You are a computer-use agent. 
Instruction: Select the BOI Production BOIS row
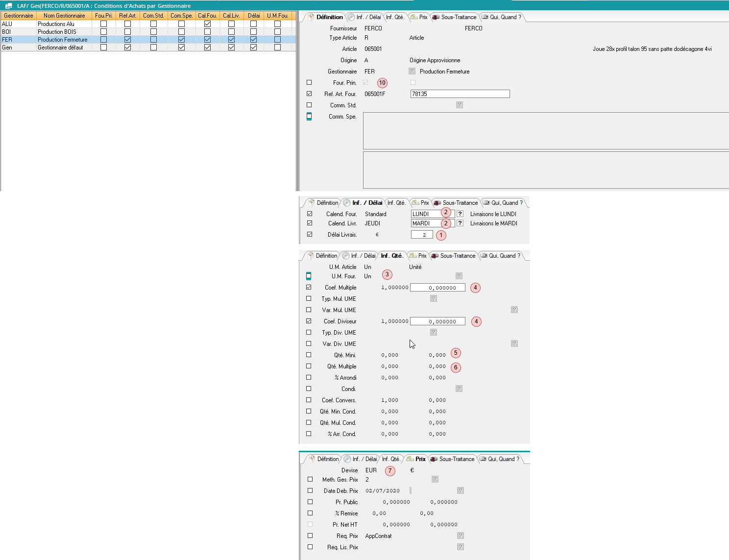[57, 32]
